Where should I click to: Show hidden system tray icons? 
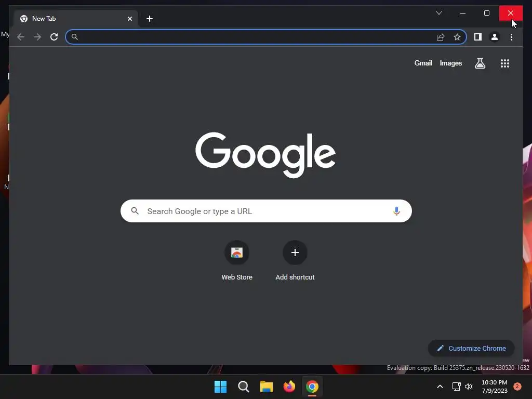pos(440,387)
